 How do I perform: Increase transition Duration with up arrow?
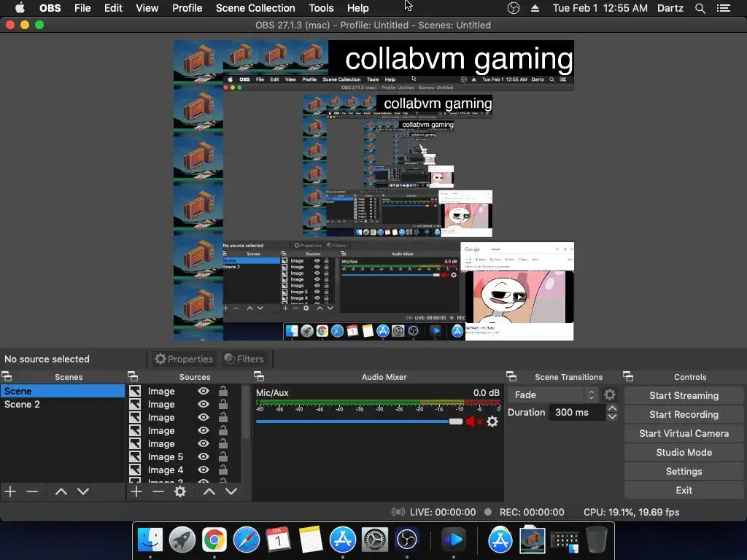point(612,408)
